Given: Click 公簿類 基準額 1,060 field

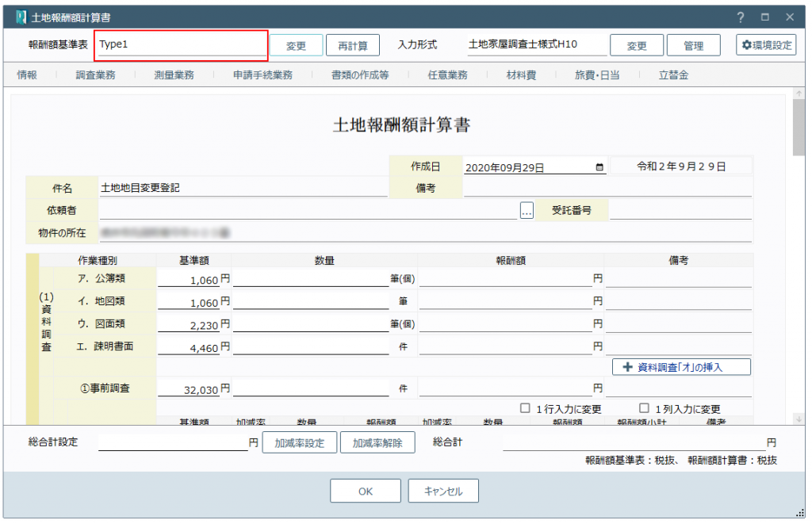Looking at the screenshot, I should (189, 280).
